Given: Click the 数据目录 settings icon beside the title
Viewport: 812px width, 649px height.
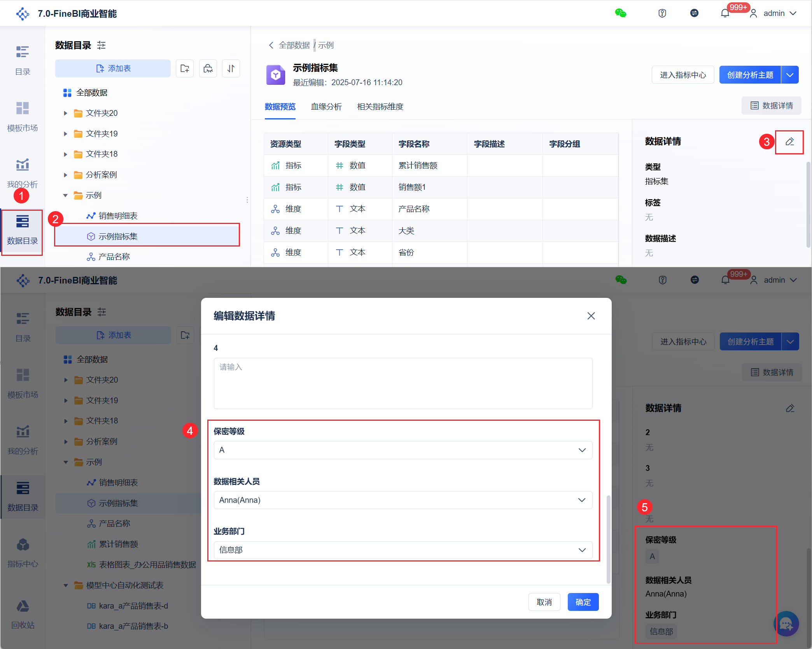Looking at the screenshot, I should pyautogui.click(x=101, y=45).
